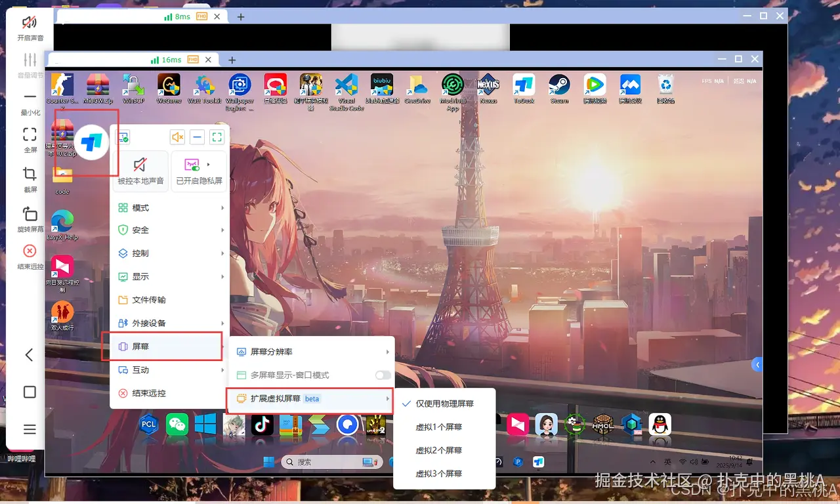Click the remote Windows Start button

(x=269, y=462)
